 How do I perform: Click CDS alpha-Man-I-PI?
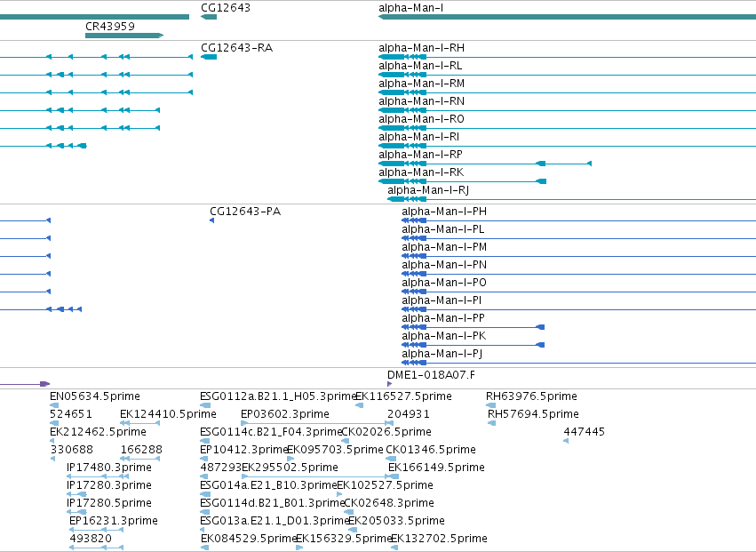(578, 309)
